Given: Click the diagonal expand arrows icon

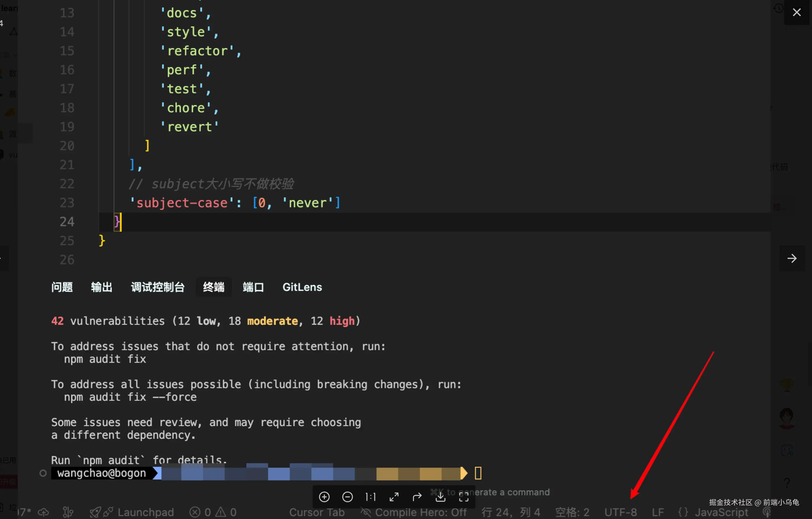Looking at the screenshot, I should pyautogui.click(x=394, y=497).
